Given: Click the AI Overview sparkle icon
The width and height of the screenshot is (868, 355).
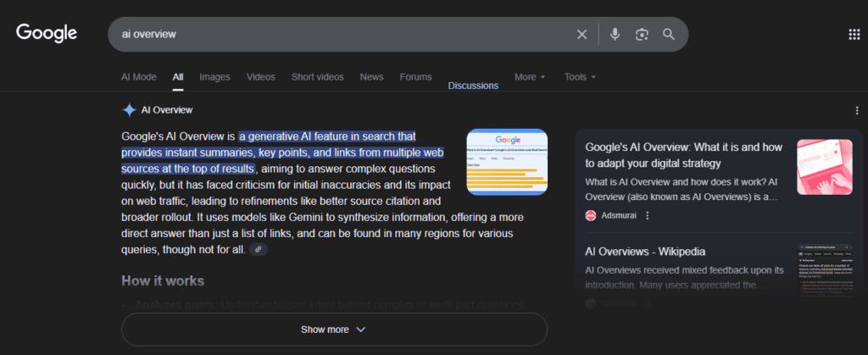Looking at the screenshot, I should [x=129, y=110].
